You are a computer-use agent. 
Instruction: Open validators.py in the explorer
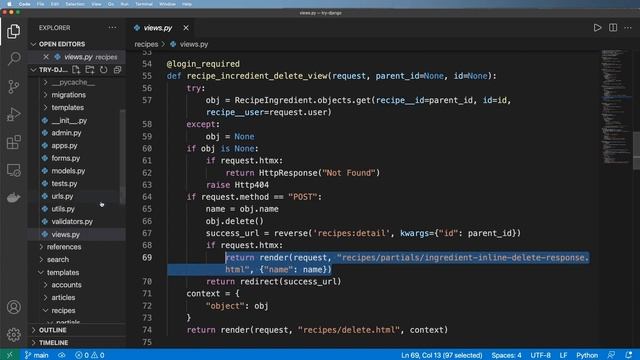pyautogui.click(x=72, y=222)
